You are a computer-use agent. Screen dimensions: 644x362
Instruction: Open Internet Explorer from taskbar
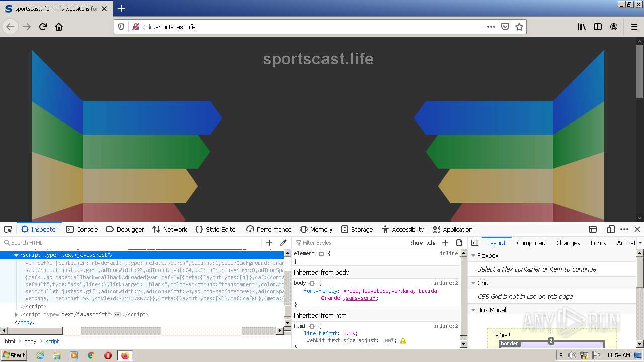[x=40, y=355]
